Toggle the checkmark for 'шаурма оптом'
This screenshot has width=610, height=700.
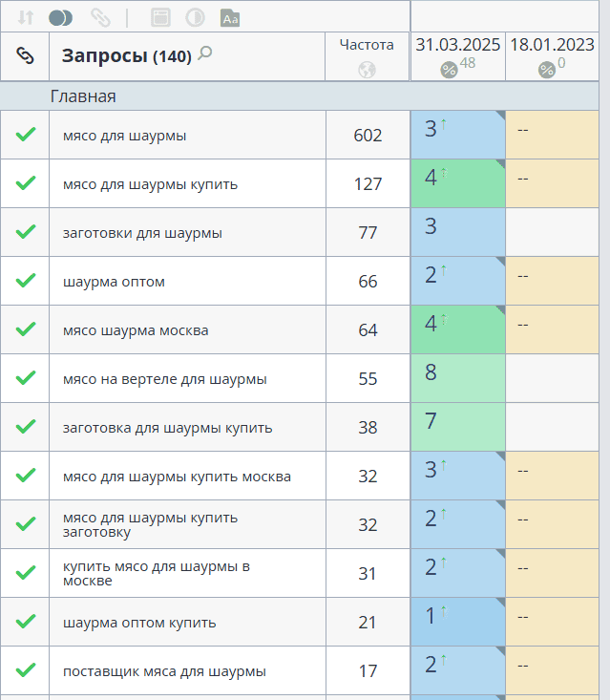pos(26,281)
